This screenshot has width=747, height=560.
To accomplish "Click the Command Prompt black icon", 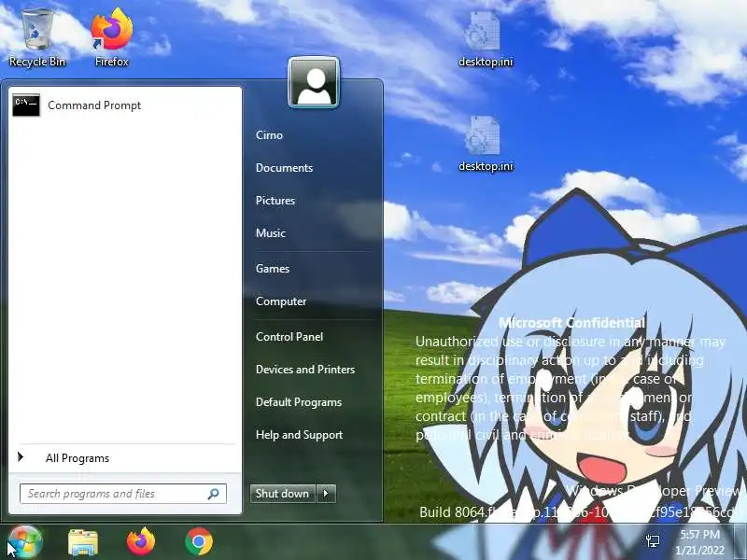I will [x=26, y=105].
